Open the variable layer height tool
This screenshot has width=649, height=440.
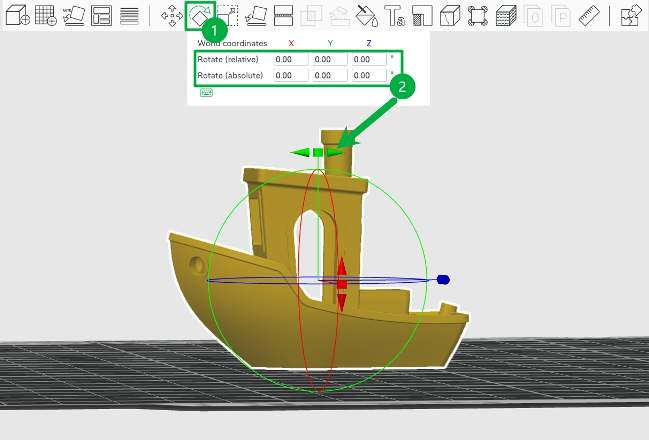click(129, 15)
